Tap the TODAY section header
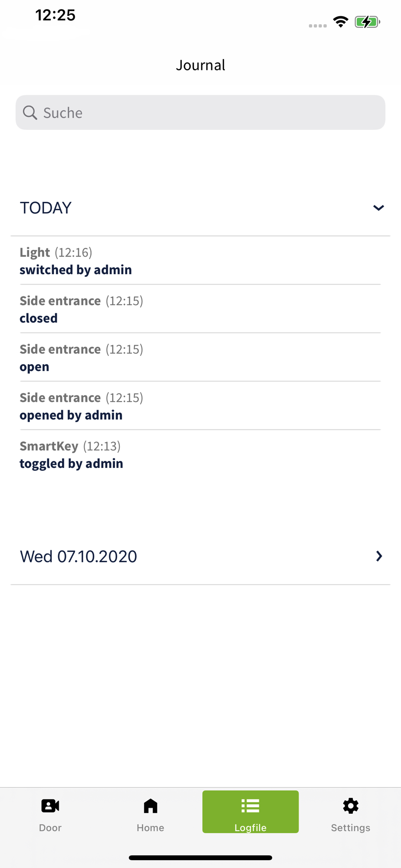Viewport: 401px width, 868px height. pos(200,208)
